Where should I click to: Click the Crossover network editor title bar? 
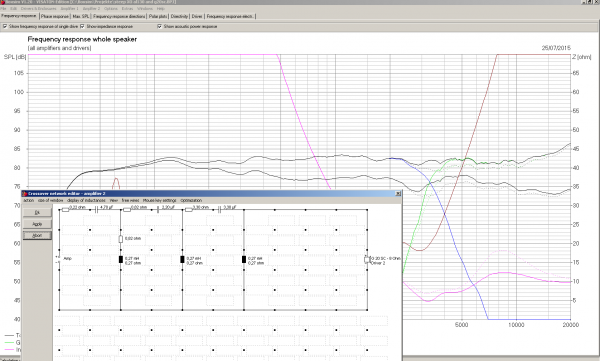(x=212, y=194)
